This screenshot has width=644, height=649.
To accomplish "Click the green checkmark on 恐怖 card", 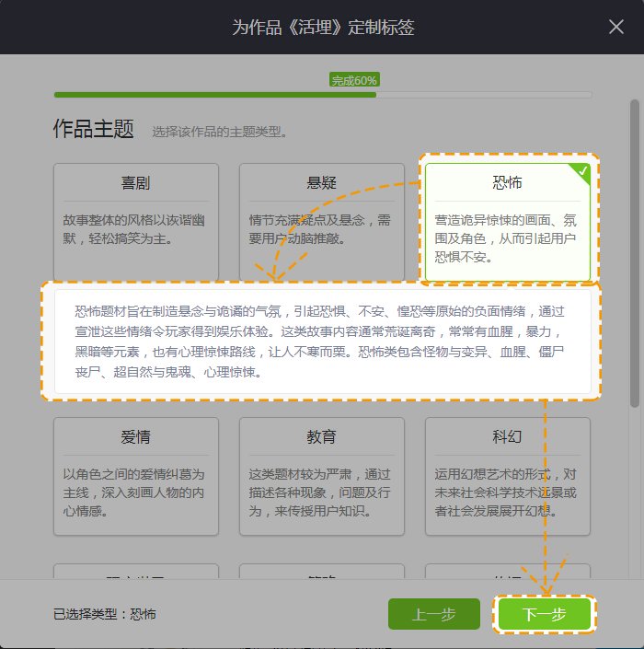I will point(581,171).
